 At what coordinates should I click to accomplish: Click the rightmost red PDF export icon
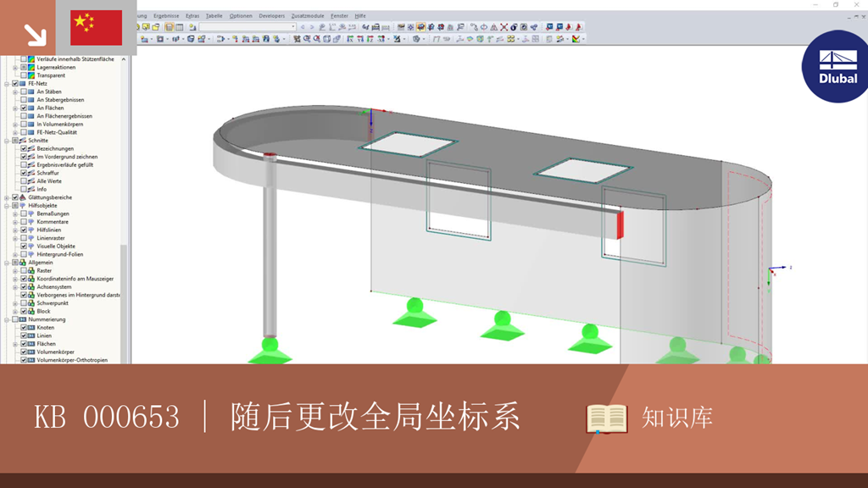[x=579, y=26]
